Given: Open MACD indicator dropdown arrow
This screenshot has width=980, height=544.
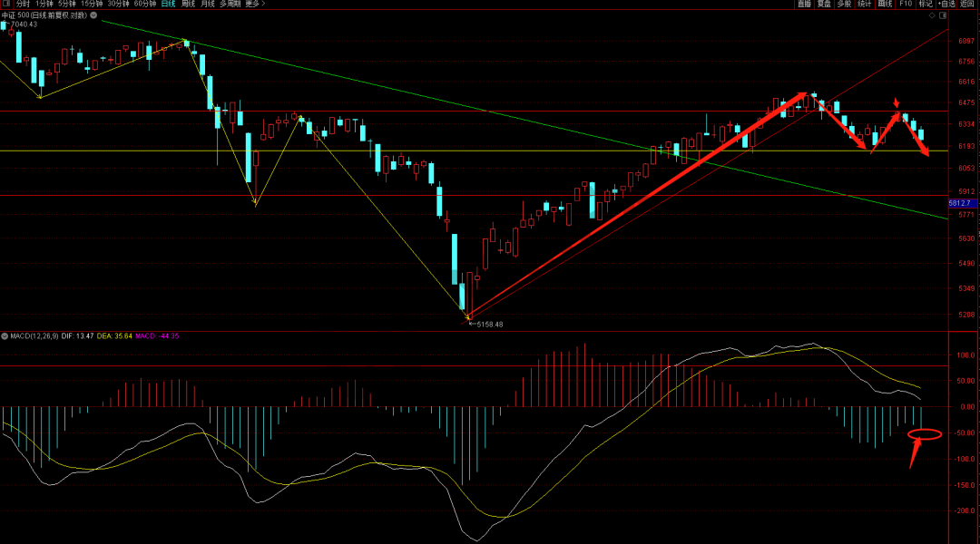Looking at the screenshot, I should pyautogui.click(x=5, y=336).
